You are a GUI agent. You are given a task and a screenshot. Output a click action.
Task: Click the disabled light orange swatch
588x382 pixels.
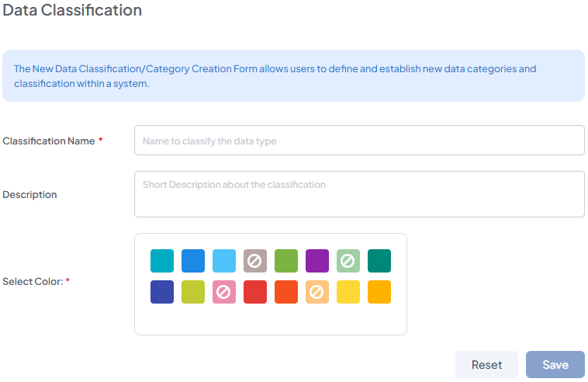(x=317, y=292)
